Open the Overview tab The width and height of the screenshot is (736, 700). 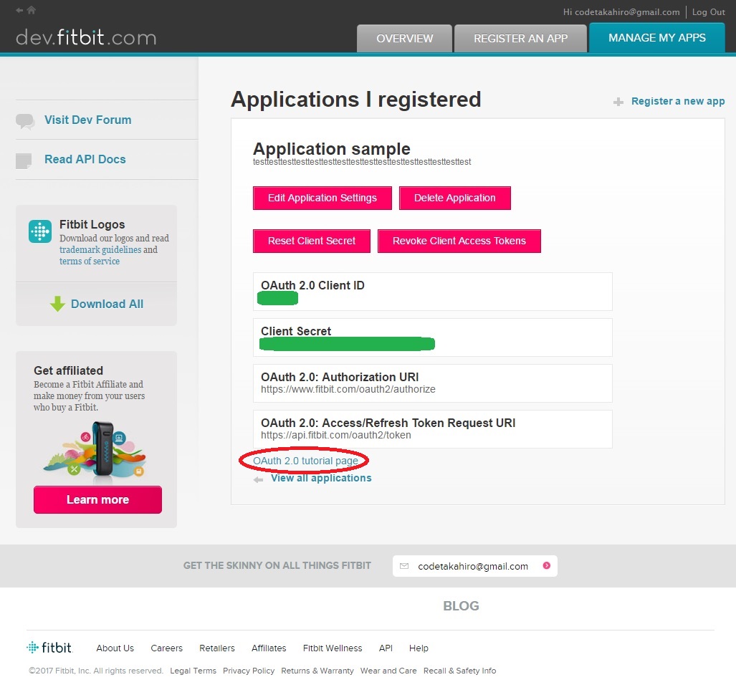point(405,39)
